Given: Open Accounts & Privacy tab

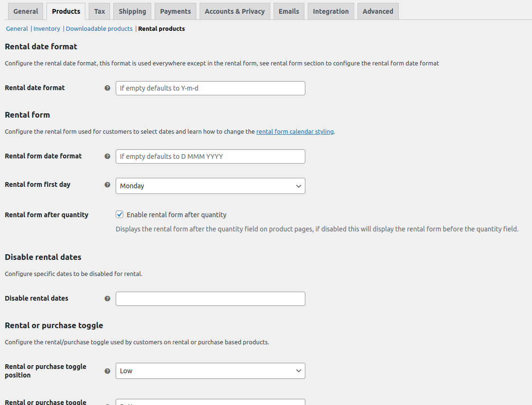Looking at the screenshot, I should [235, 11].
